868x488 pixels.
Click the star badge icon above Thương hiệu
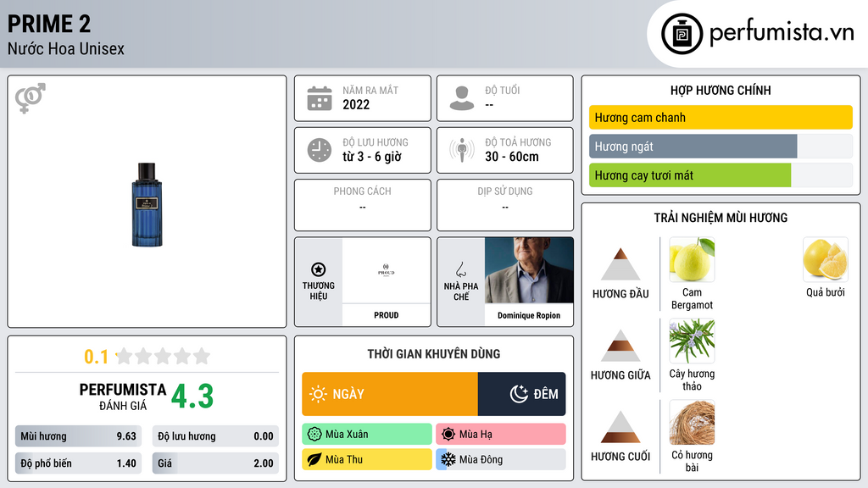[x=319, y=269]
